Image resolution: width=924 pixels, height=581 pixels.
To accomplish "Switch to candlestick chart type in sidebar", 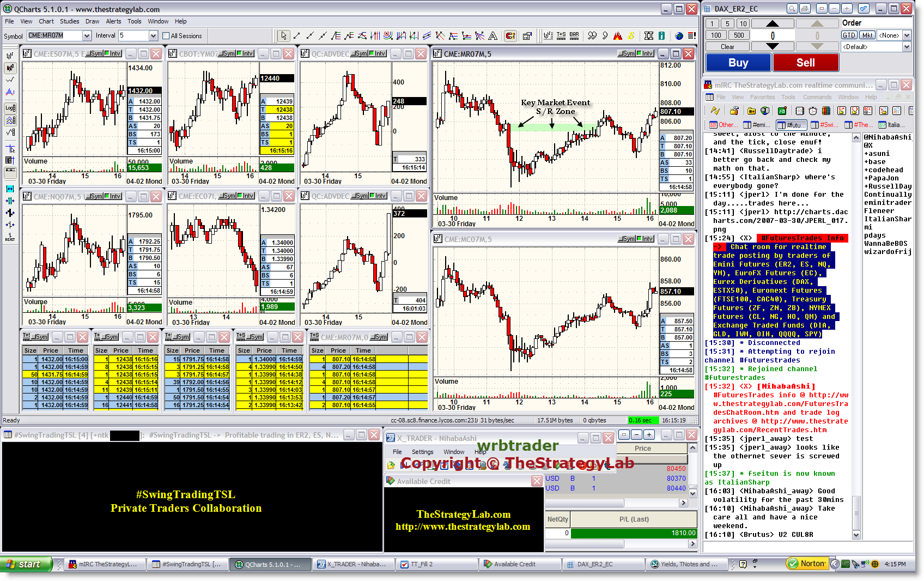I will [10, 68].
